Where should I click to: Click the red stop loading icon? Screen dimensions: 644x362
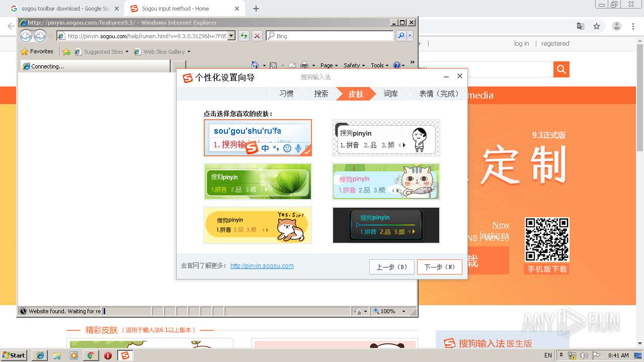pyautogui.click(x=257, y=36)
